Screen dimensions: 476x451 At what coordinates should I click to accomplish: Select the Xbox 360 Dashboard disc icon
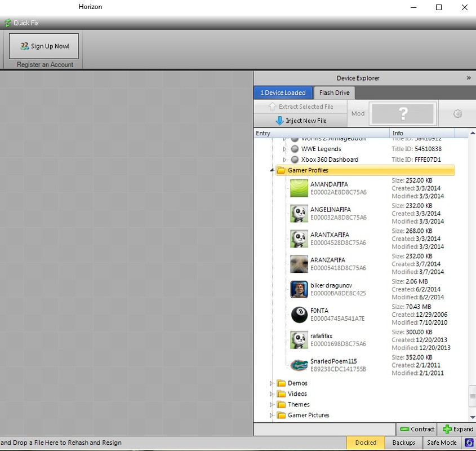(x=295, y=160)
